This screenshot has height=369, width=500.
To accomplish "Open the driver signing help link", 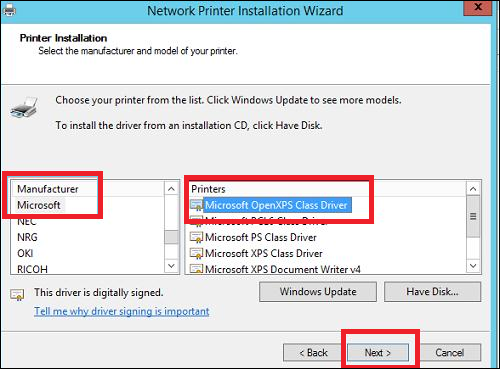I will tap(122, 311).
